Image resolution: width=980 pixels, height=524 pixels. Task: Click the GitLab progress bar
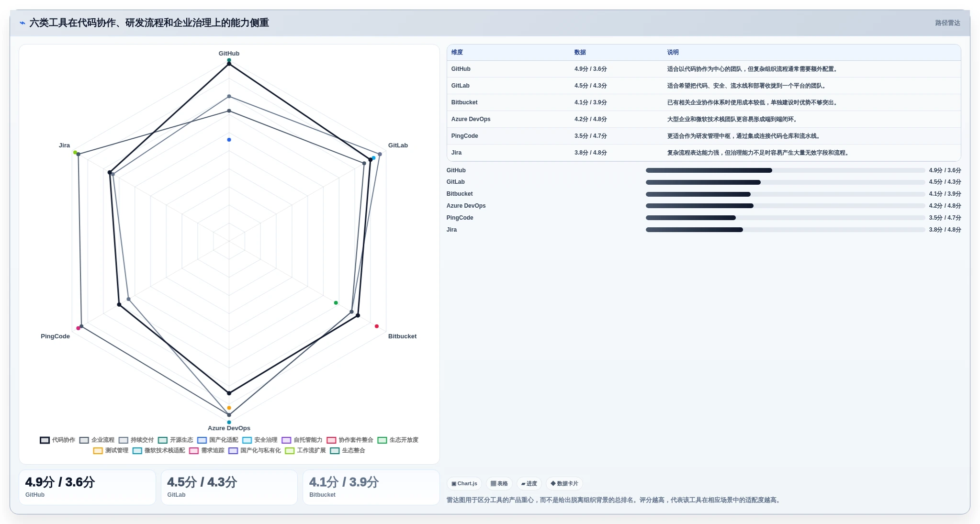(x=785, y=182)
